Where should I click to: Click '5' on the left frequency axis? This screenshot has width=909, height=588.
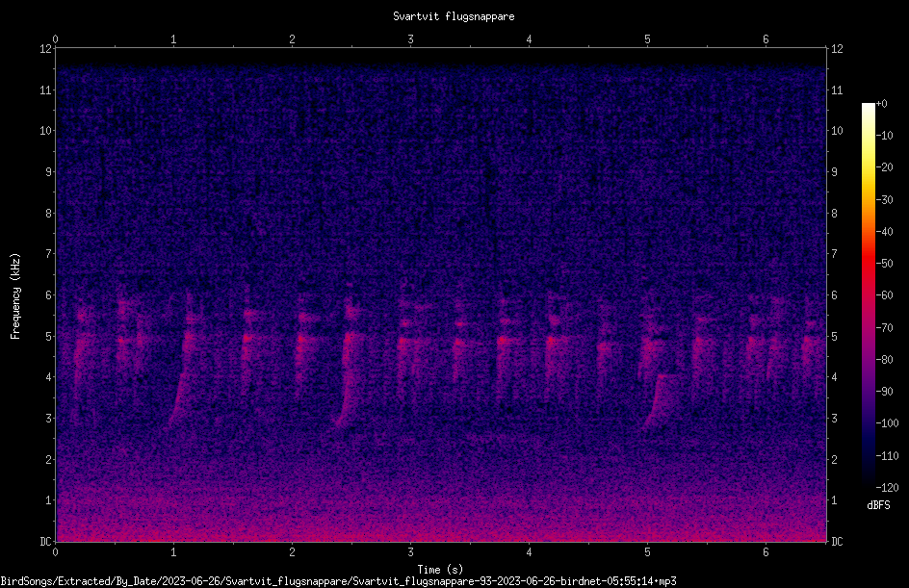point(48,337)
